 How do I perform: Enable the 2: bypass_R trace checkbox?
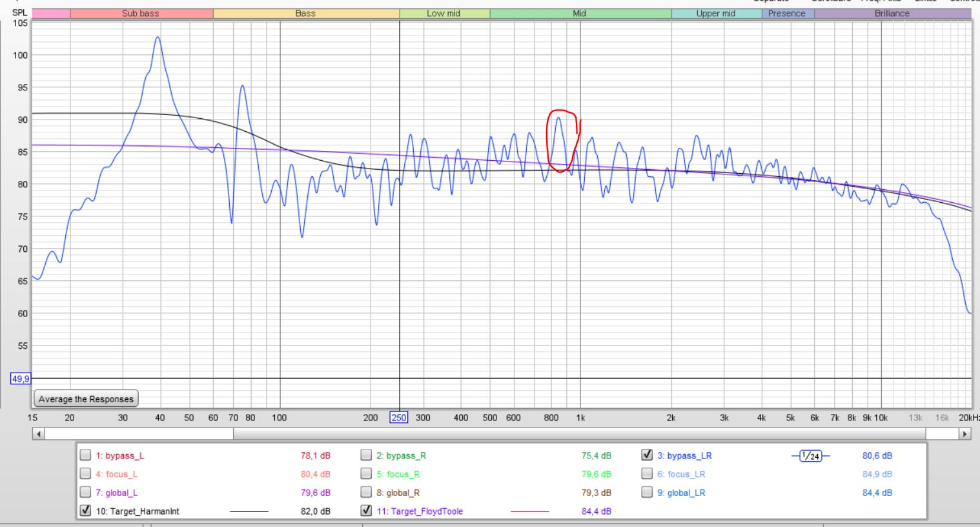(366, 455)
